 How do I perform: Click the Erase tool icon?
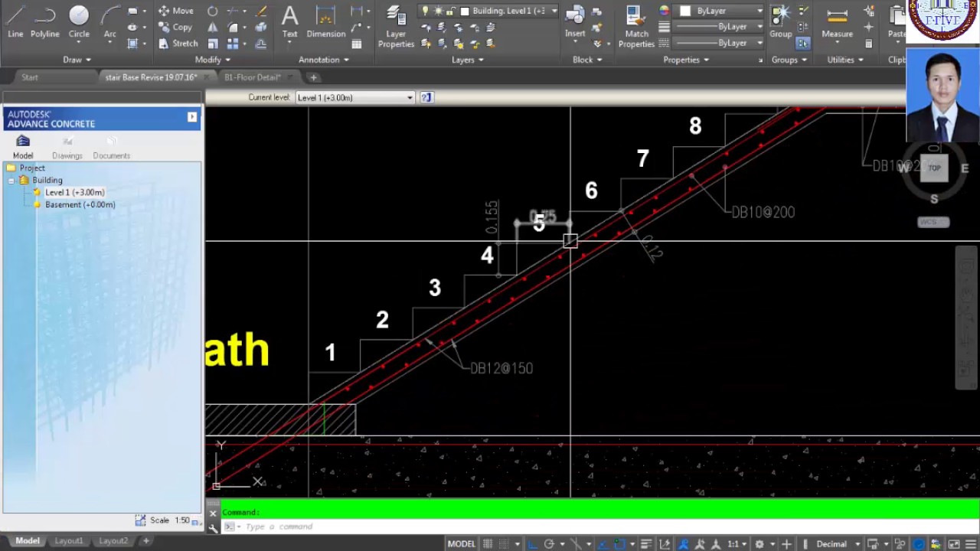pos(262,11)
